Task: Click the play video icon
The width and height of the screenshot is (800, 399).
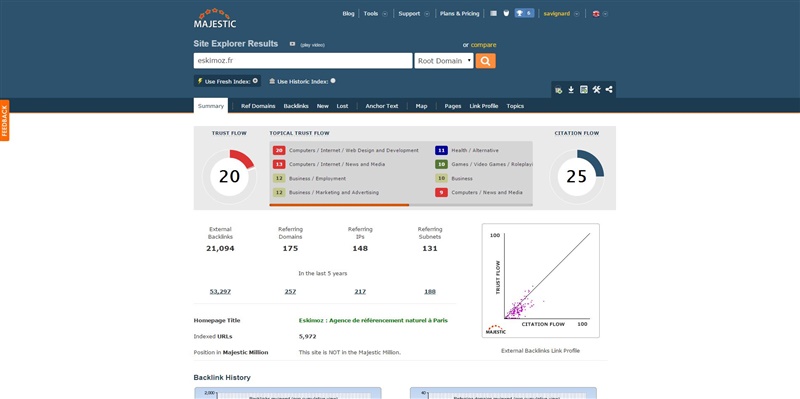Action: [292, 44]
